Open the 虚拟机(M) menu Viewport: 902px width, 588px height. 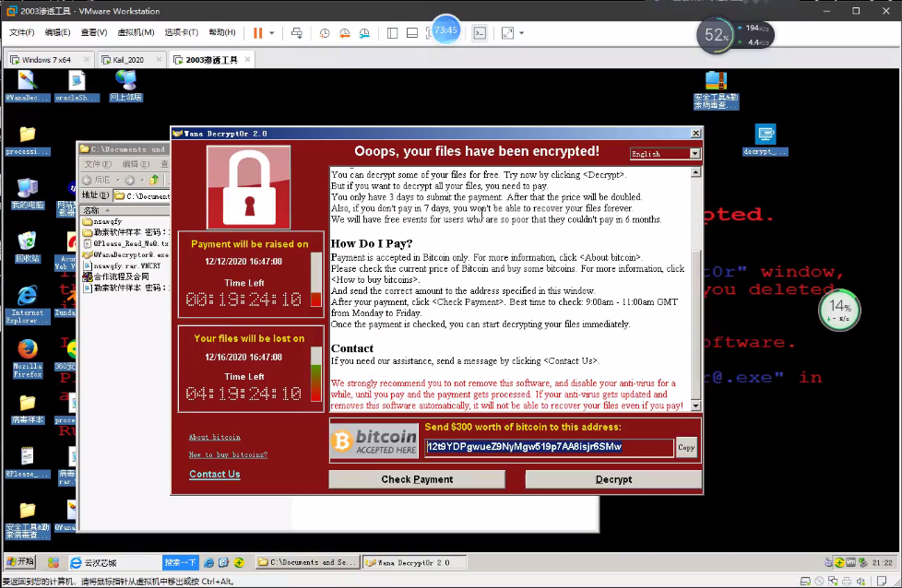[x=136, y=33]
